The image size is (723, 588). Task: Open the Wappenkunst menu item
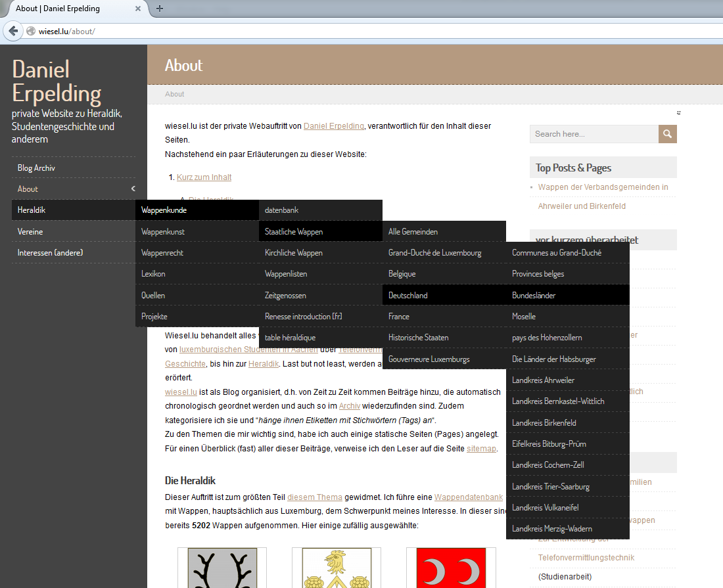[163, 232]
